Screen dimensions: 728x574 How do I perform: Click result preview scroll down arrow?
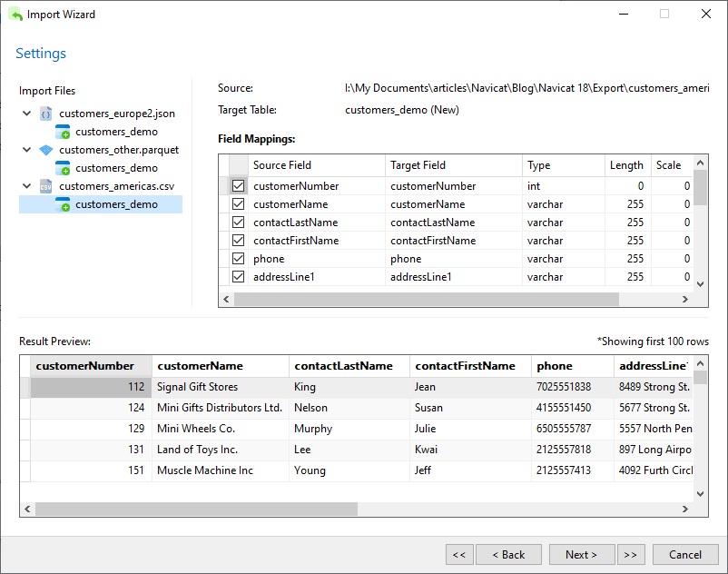(701, 494)
